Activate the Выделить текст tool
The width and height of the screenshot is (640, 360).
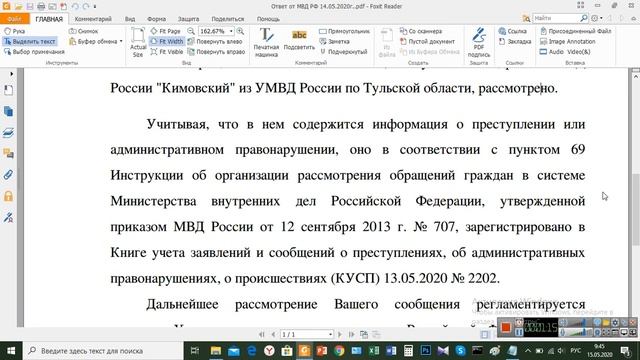pyautogui.click(x=29, y=41)
